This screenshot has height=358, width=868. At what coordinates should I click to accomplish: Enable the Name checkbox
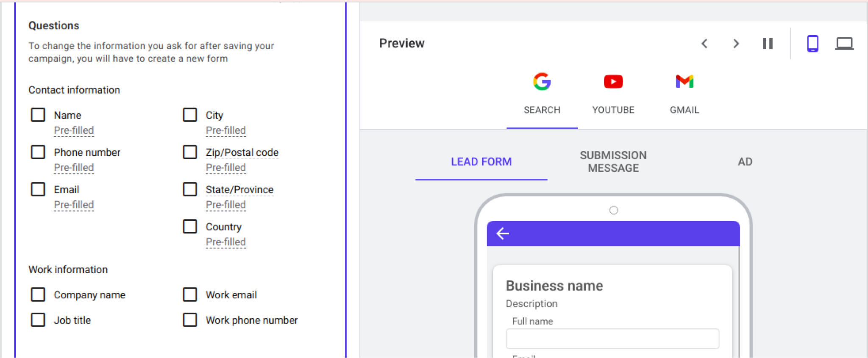38,115
